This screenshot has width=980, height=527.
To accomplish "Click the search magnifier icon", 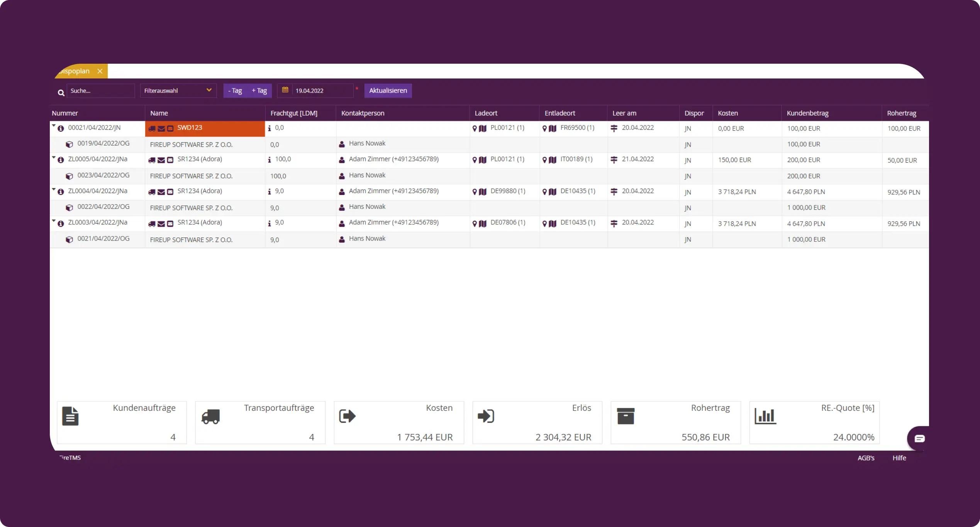I will (61, 93).
